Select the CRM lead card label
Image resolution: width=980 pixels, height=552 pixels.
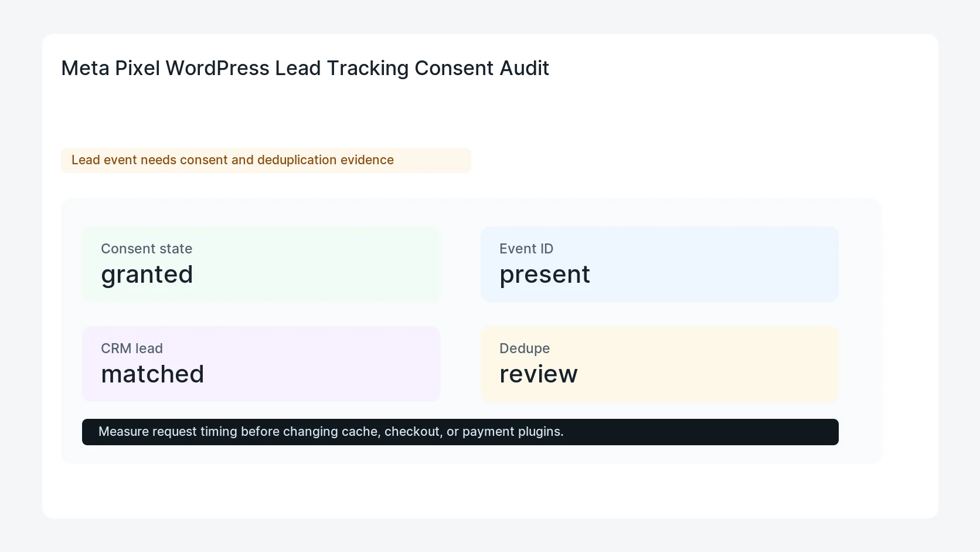[132, 348]
